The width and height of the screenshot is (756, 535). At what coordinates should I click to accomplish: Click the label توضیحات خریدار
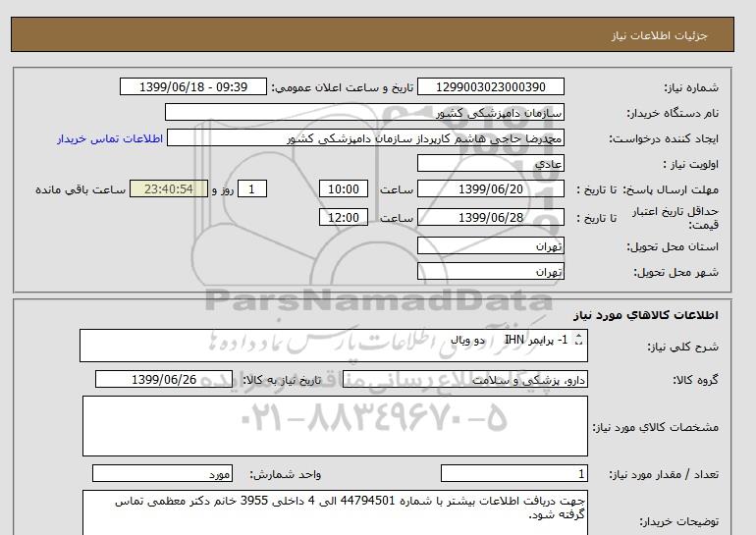tap(678, 521)
